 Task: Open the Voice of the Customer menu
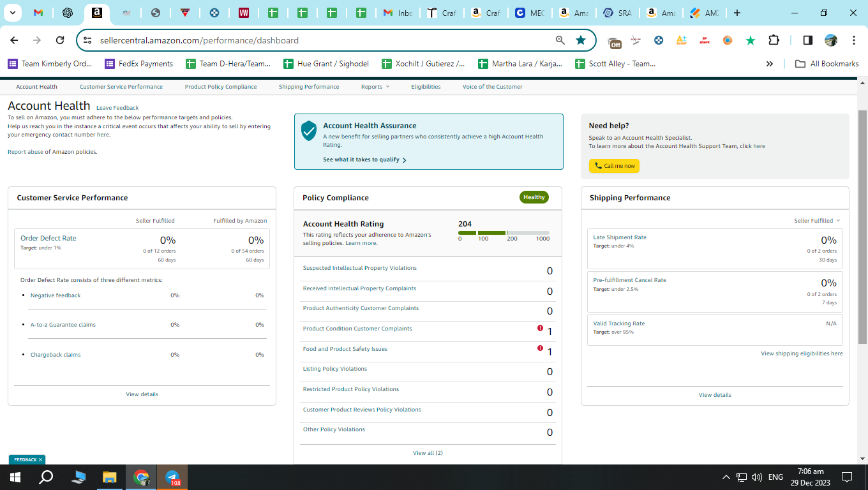click(492, 87)
